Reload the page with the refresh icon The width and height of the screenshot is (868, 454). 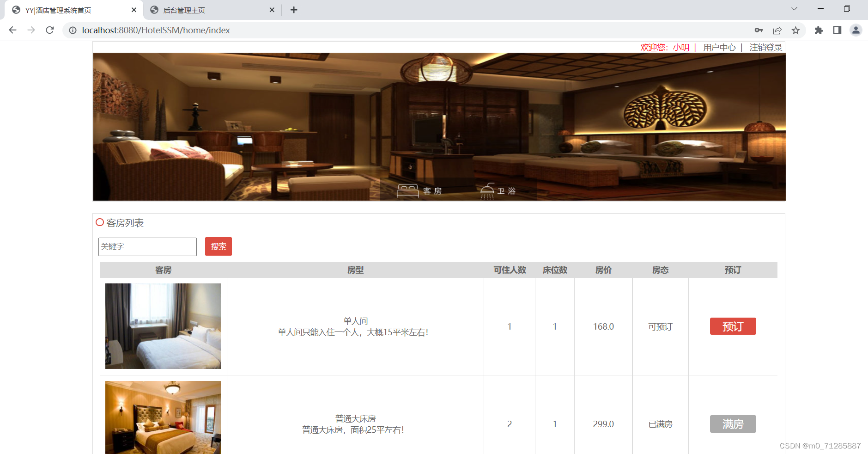click(x=50, y=30)
